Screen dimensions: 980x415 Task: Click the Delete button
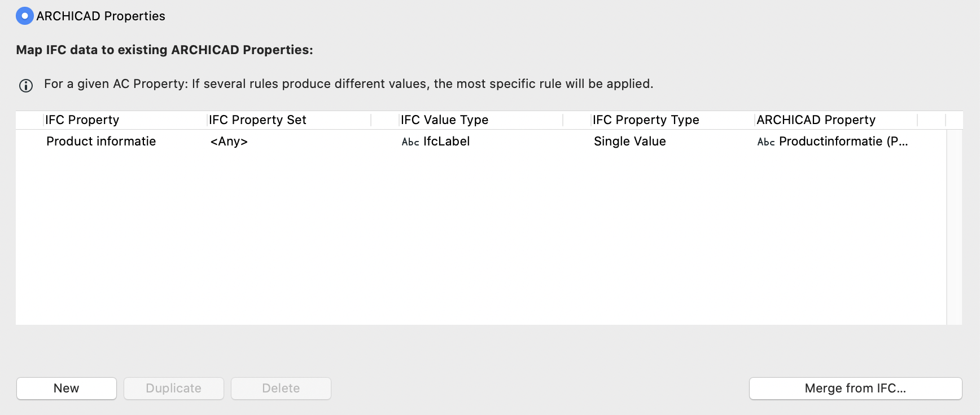click(281, 388)
